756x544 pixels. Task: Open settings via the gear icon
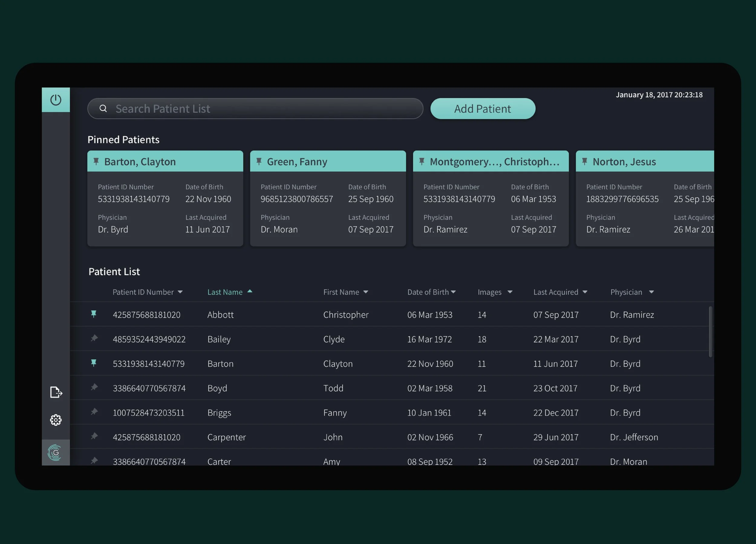[x=56, y=420]
